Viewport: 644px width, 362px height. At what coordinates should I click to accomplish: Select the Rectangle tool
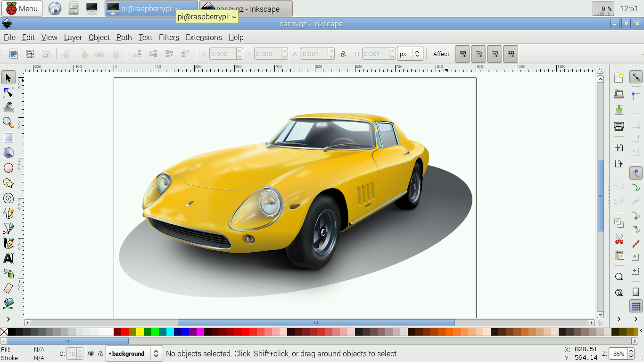8,138
